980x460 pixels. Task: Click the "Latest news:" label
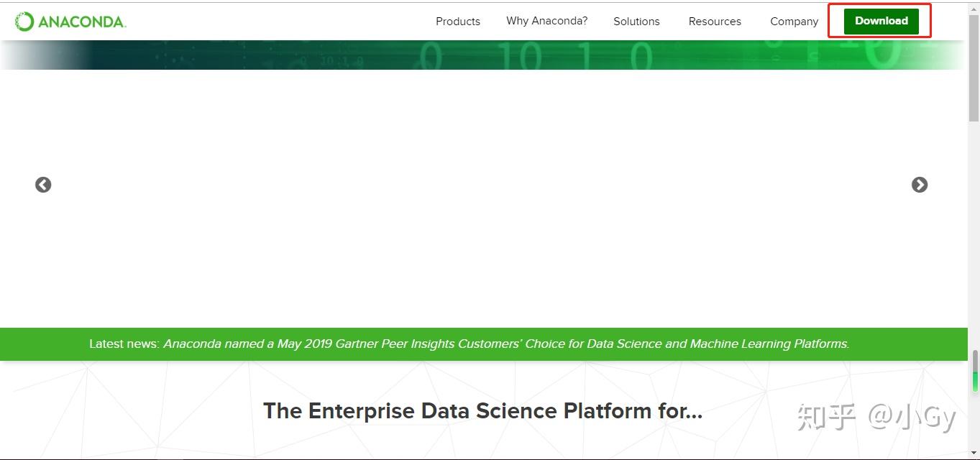[124, 344]
